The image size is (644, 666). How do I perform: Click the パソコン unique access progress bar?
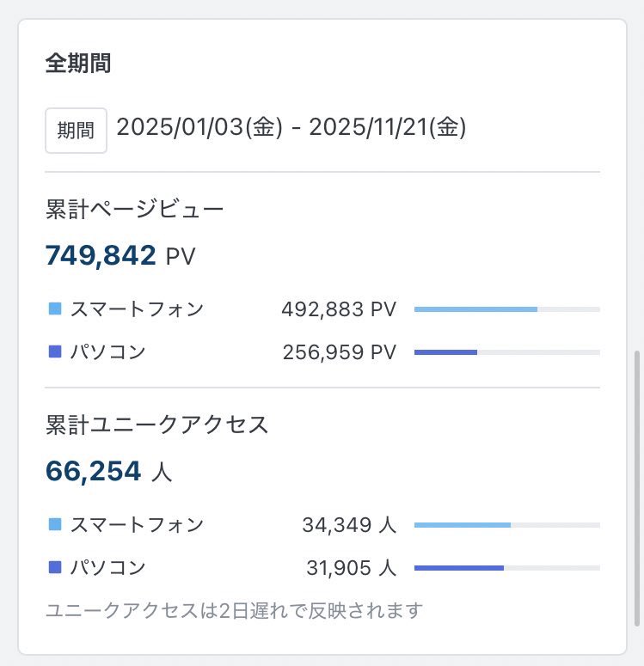click(506, 568)
